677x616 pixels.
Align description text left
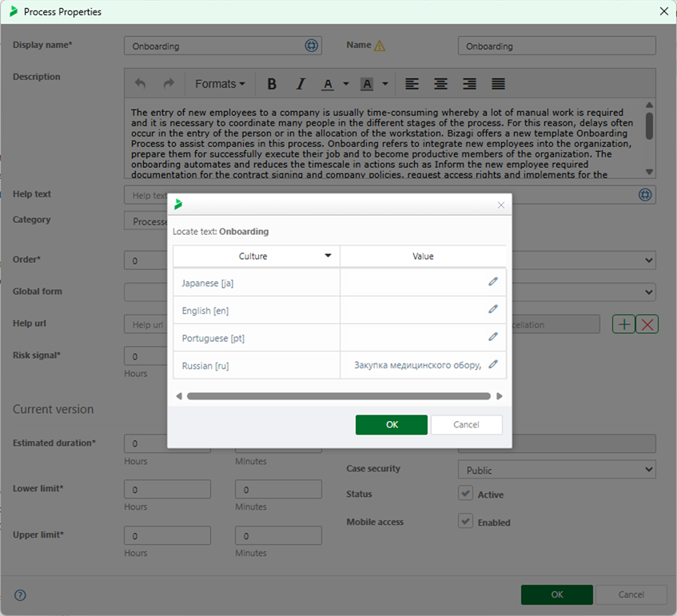(412, 84)
